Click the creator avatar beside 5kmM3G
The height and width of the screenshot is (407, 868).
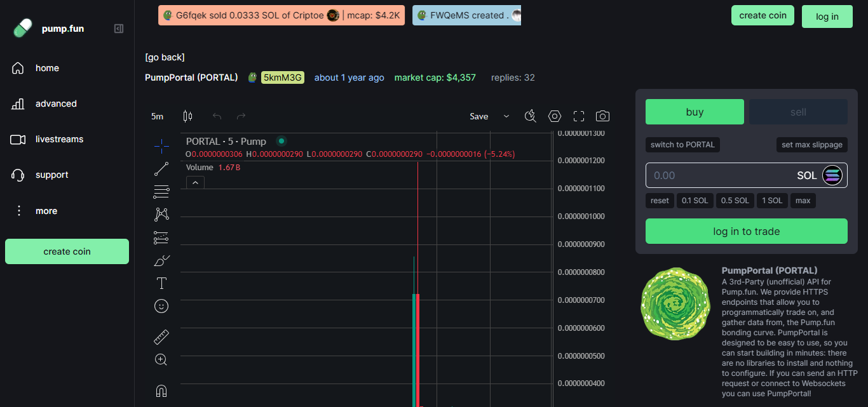252,77
